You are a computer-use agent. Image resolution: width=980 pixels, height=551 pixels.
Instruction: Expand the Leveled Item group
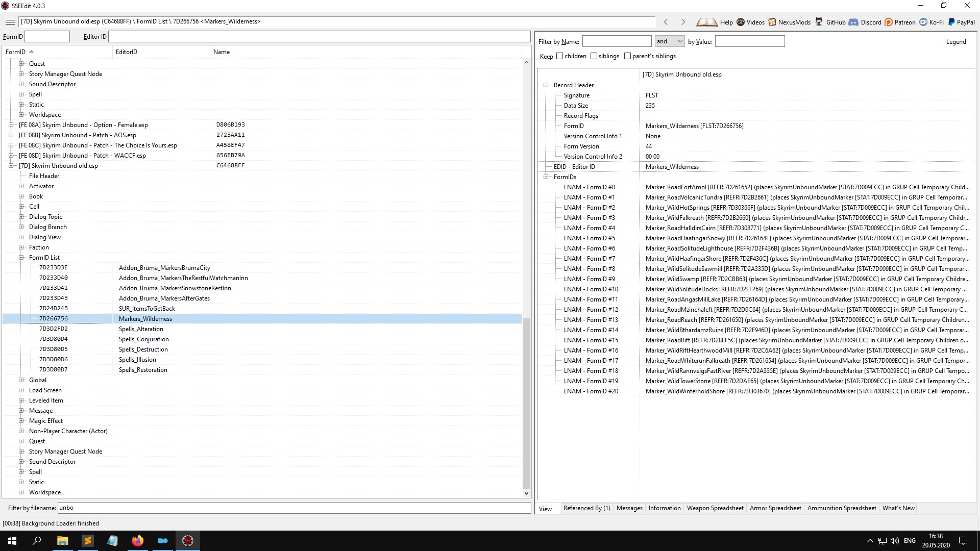(21, 400)
